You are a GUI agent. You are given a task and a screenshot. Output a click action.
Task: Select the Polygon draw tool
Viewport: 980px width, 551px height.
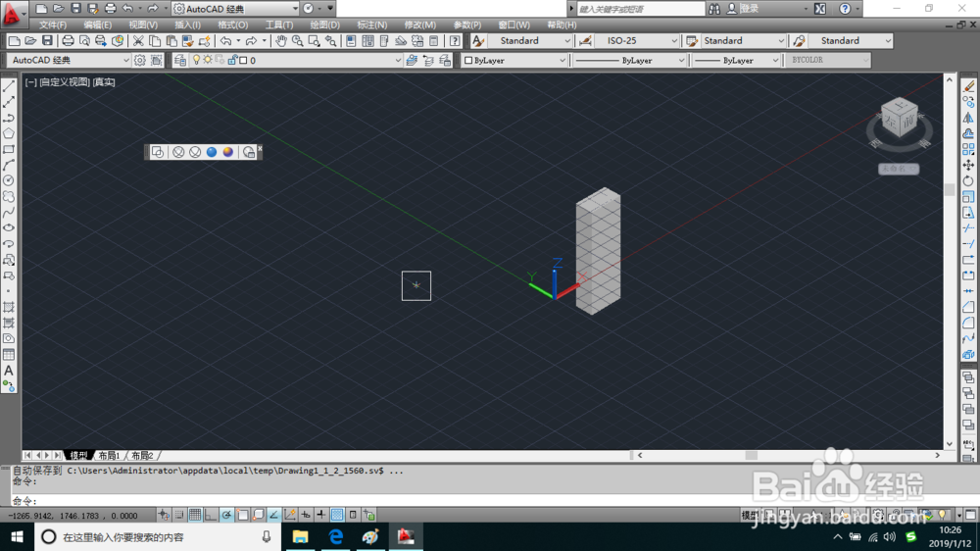tap(9, 133)
